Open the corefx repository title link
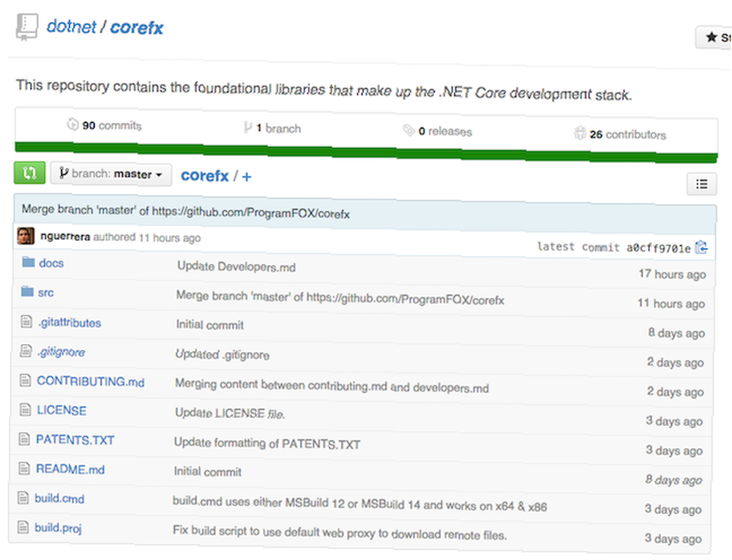This screenshot has height=560, width=732. (x=137, y=28)
